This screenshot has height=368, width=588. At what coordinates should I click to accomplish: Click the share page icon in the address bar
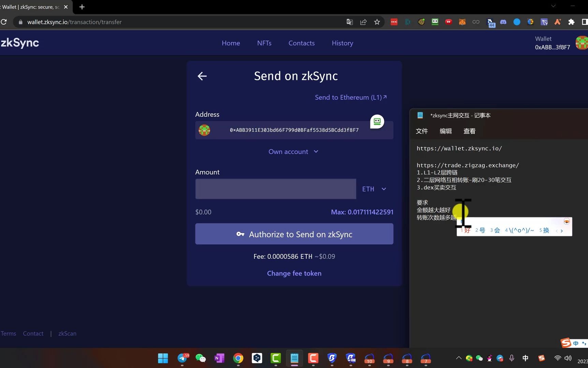363,22
